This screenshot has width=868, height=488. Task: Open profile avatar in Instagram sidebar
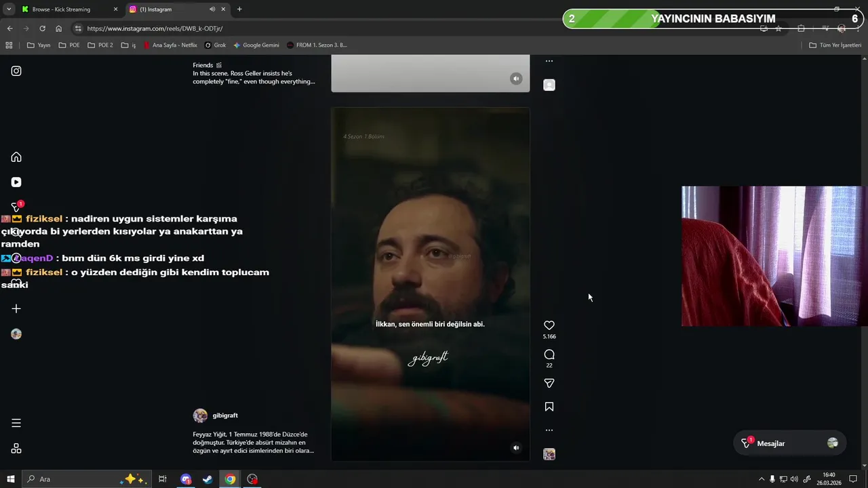click(x=16, y=334)
